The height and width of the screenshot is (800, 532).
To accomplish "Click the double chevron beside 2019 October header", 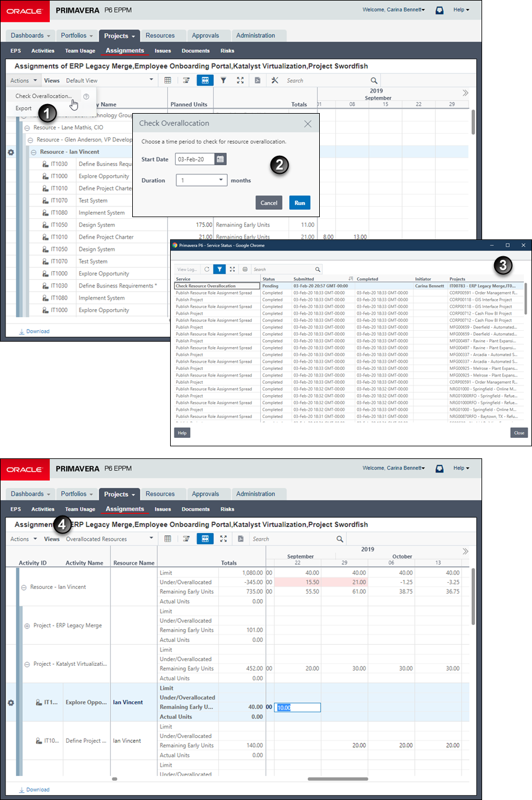I will (x=465, y=552).
